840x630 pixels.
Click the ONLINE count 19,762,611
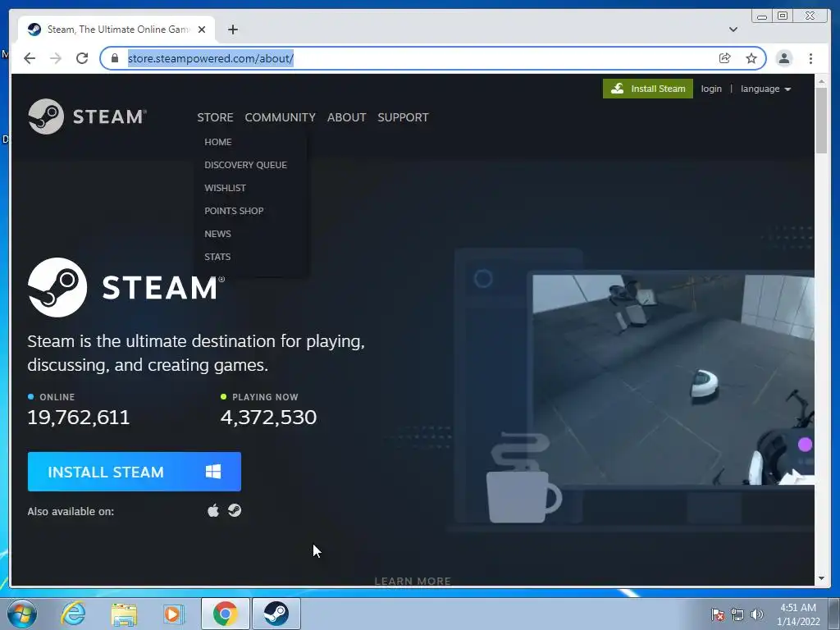pyautogui.click(x=79, y=418)
